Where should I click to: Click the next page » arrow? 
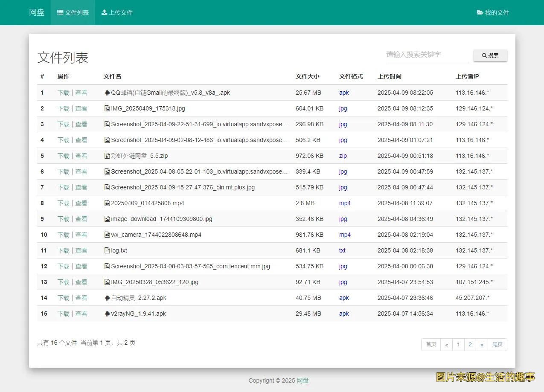482,345
